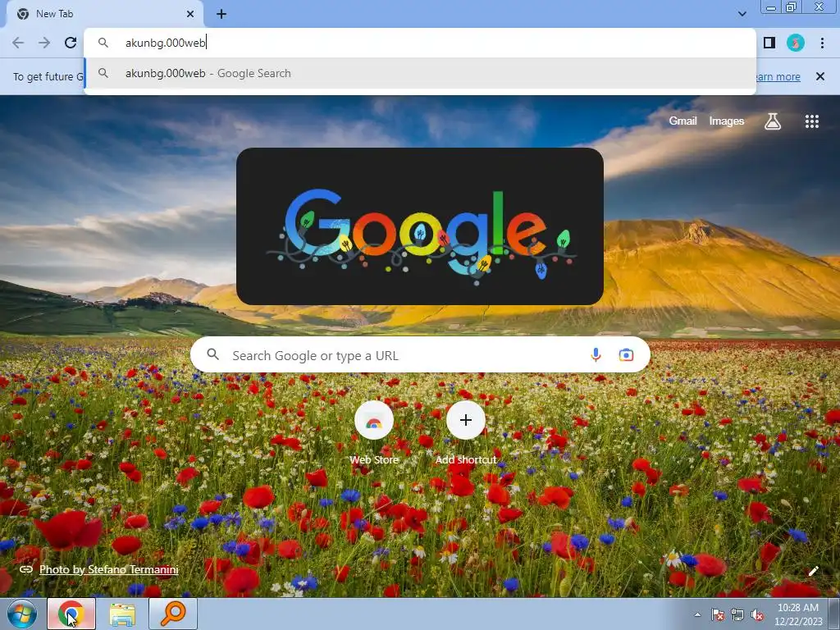The image size is (840, 630).
Task: Open Search Labs flask icon
Action: coord(773,121)
